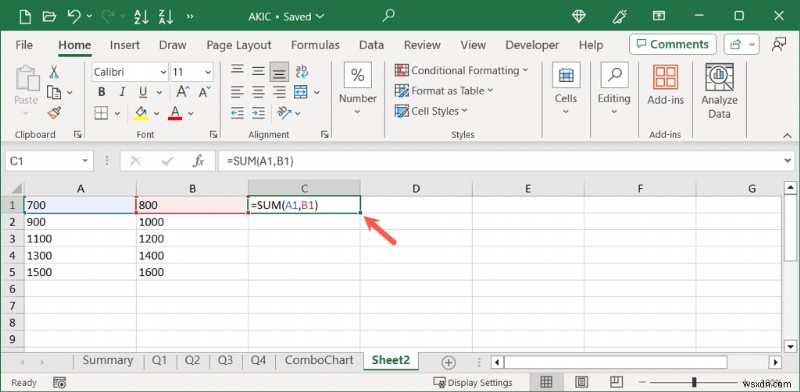This screenshot has width=800, height=392.
Task: Add a new sheet with plus
Action: pyautogui.click(x=448, y=362)
